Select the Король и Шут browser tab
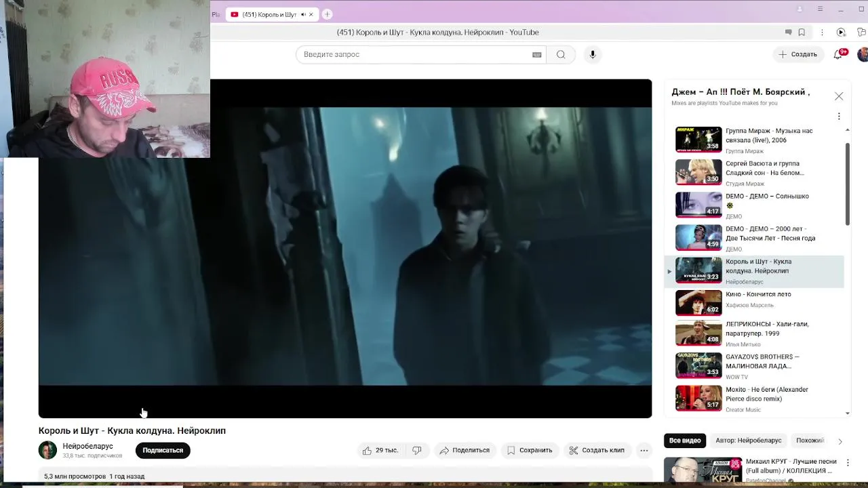 coord(269,14)
